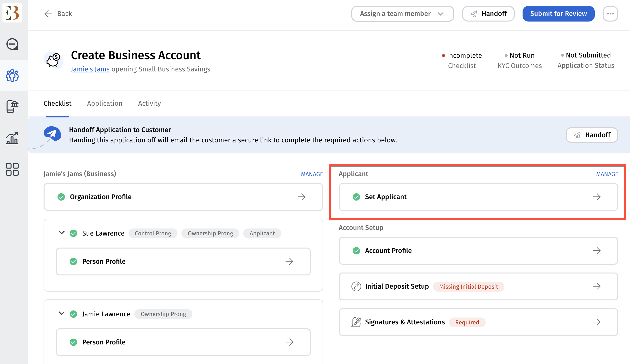Click the circle minus sidebar icon

(x=12, y=44)
